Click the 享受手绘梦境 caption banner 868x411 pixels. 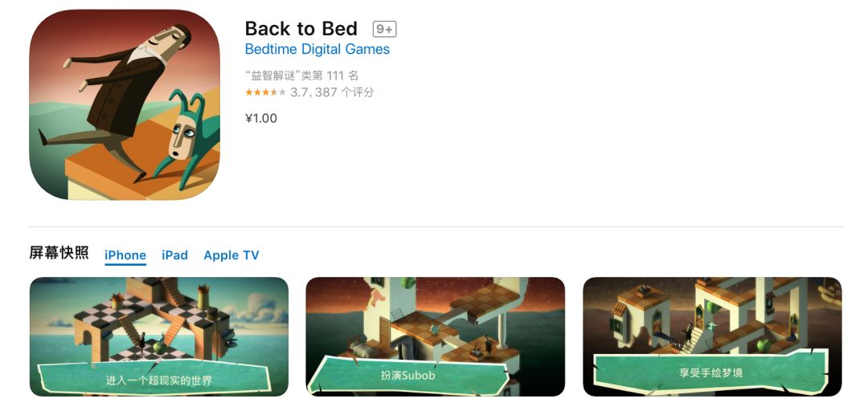(x=703, y=371)
